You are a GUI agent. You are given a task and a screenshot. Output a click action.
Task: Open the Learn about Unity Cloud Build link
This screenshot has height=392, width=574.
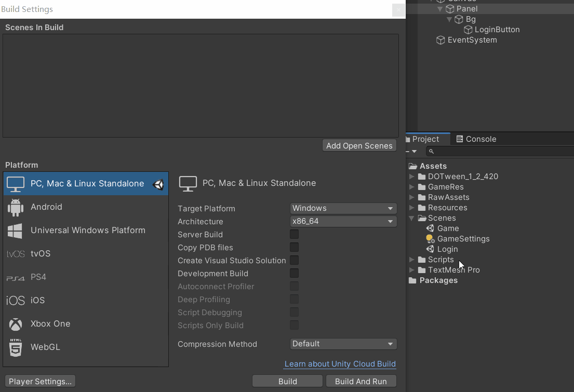tap(340, 364)
